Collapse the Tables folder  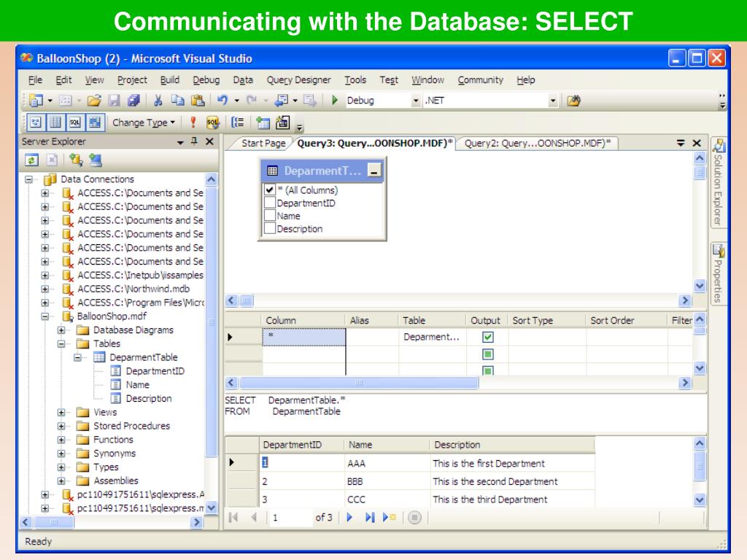(x=61, y=344)
